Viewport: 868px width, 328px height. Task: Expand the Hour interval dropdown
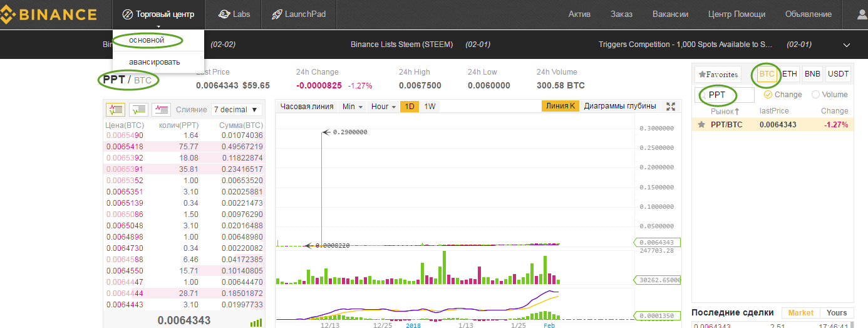pos(383,107)
